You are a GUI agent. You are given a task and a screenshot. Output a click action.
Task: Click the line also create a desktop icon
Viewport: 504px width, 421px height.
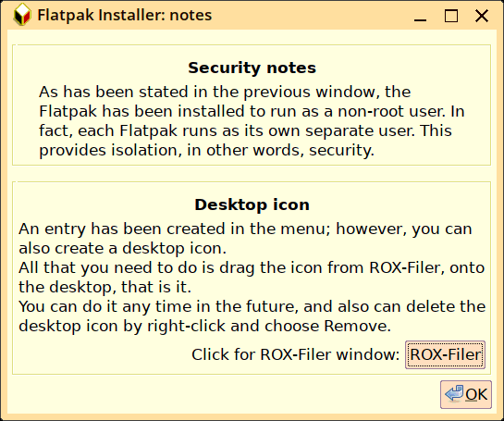(122, 248)
